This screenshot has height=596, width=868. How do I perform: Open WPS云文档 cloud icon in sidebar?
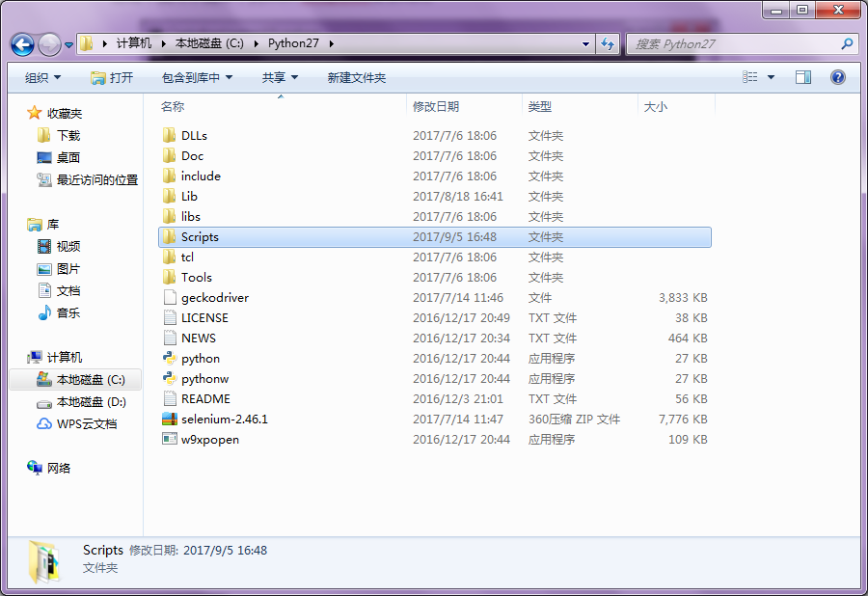pos(44,424)
